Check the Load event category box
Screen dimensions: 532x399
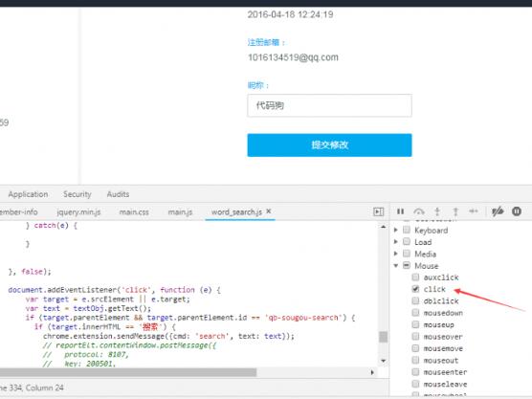(406, 242)
